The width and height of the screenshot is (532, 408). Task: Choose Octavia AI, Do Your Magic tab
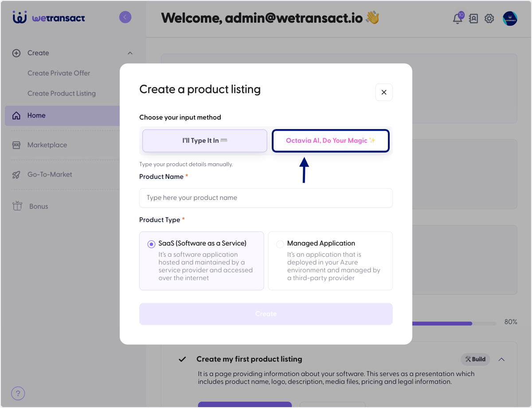(x=330, y=141)
